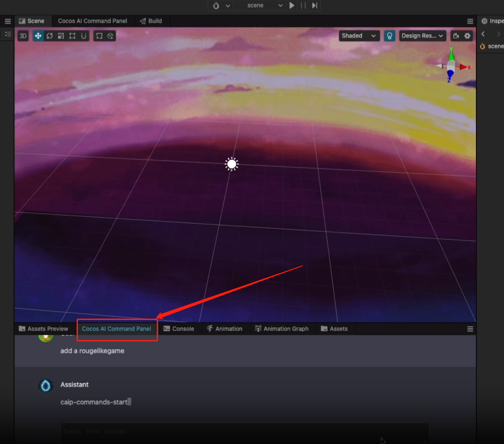Open top Cocos AI Command Panel tab
This screenshot has height=444, width=504.
click(92, 21)
